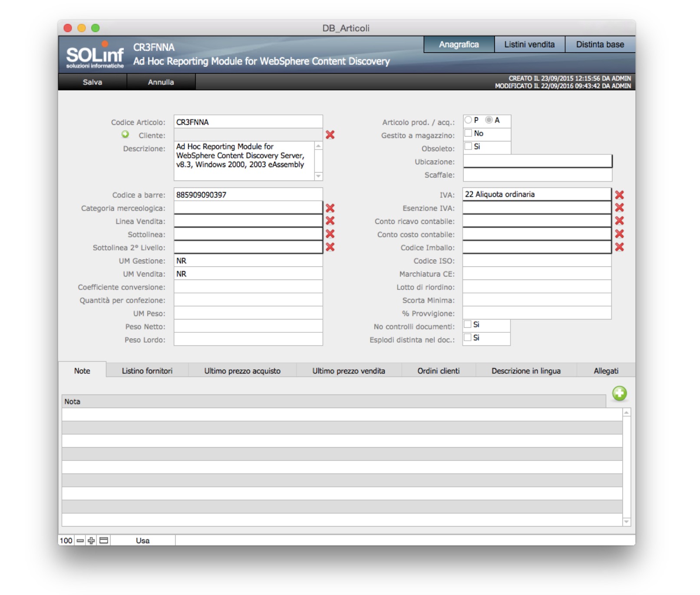Select the Note tab

(82, 370)
